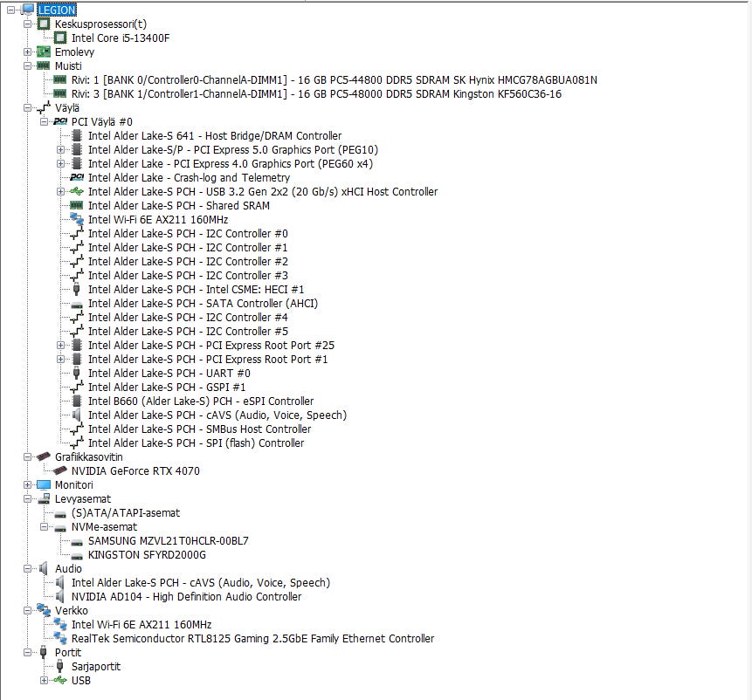Collapse the Grafiikkasovitin node

click(27, 457)
